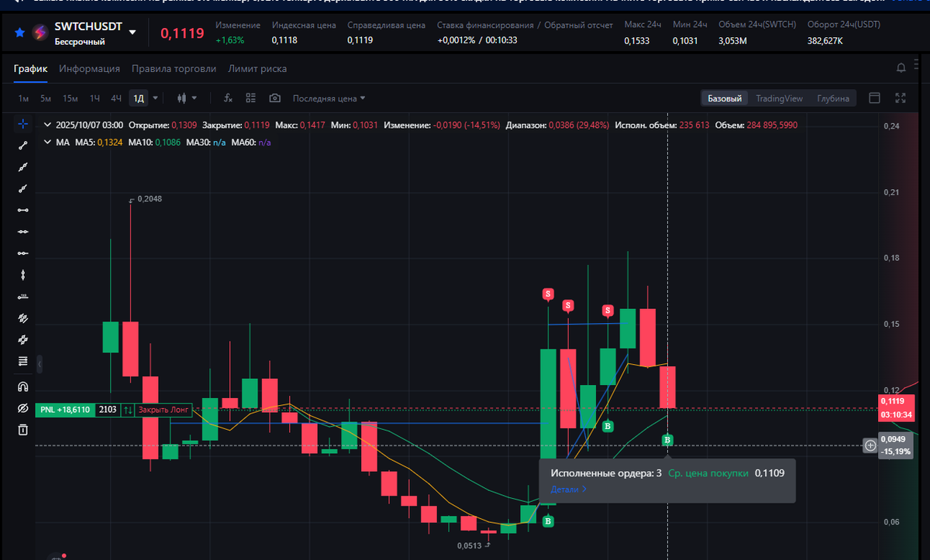The height and width of the screenshot is (560, 930).
Task: Click the plus icon on price axis
Action: [870, 445]
